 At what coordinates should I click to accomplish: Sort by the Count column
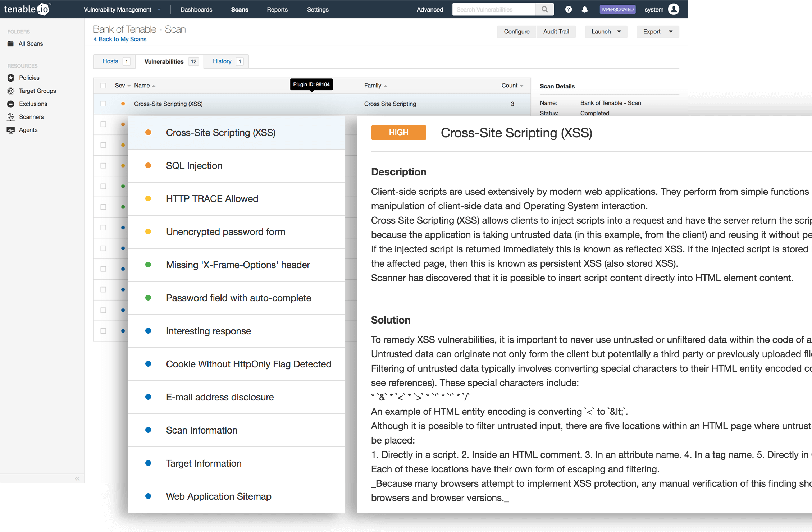[512, 86]
